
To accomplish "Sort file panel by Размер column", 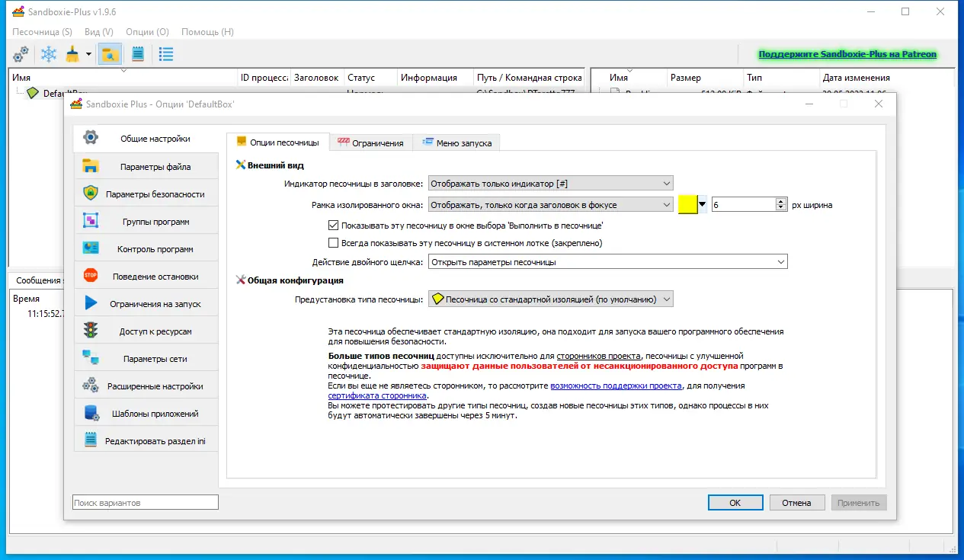I will click(705, 78).
